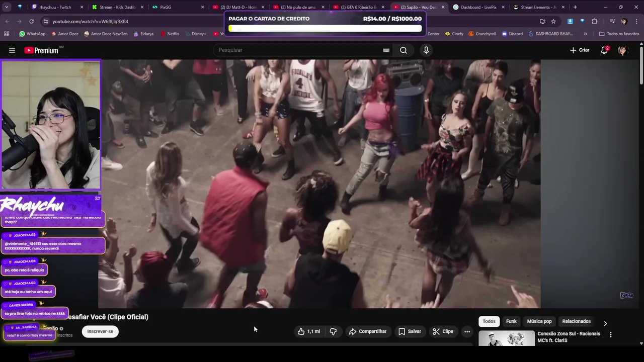This screenshot has width=644, height=362.
Task: Close the PixGG tab
Action: [202, 7]
